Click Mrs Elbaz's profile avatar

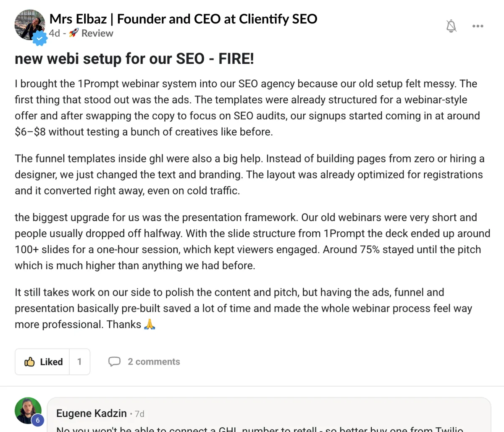[x=29, y=24]
